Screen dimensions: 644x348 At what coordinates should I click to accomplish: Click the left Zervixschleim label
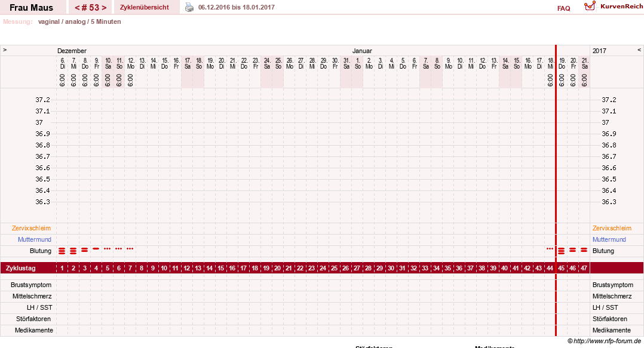tap(31, 228)
